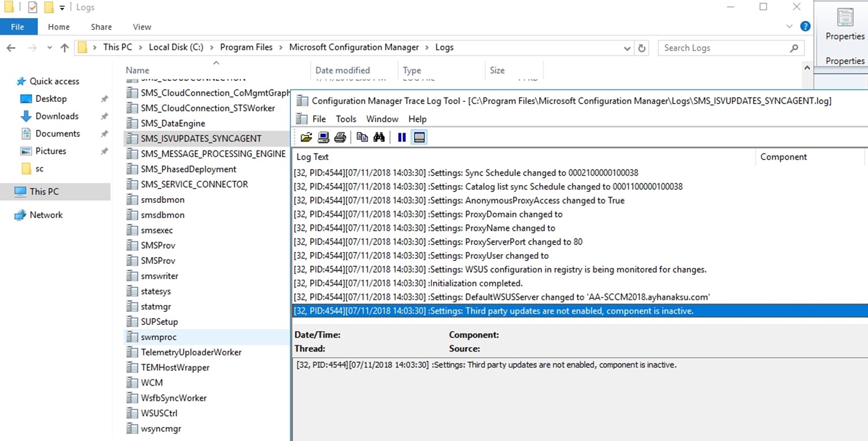This screenshot has height=441, width=868.
Task: Open Pictures in navigation pane
Action: [51, 152]
